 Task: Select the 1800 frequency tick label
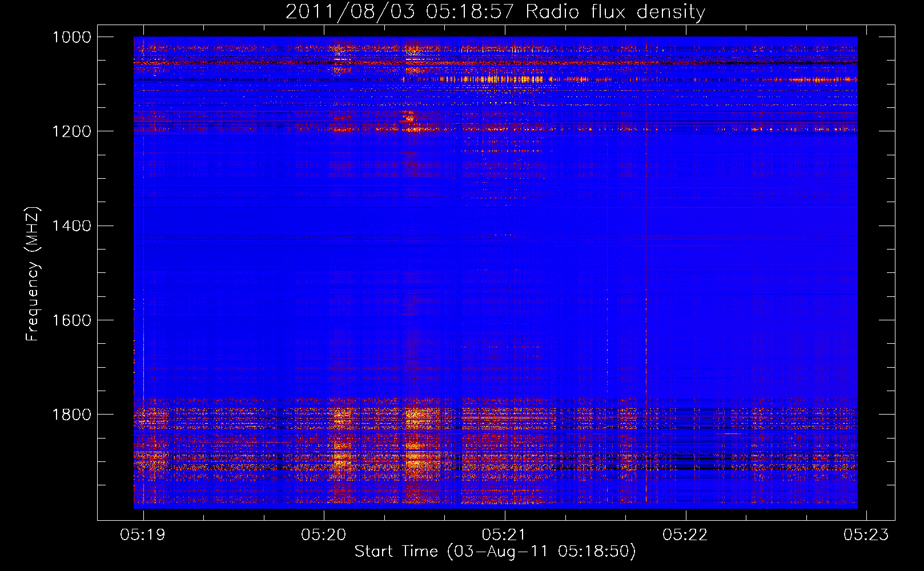[x=72, y=415]
